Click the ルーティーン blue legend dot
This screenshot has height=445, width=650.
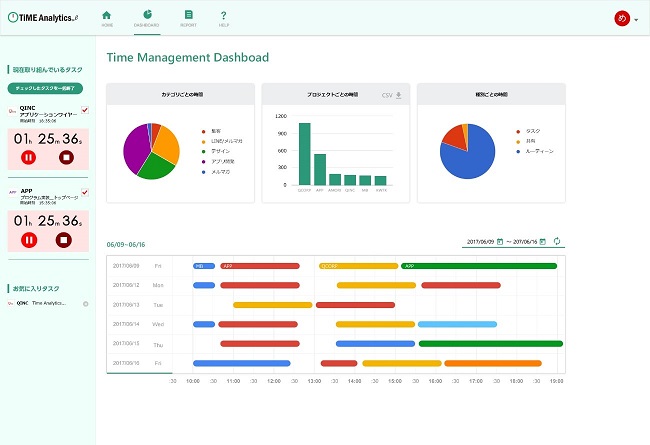pos(518,151)
